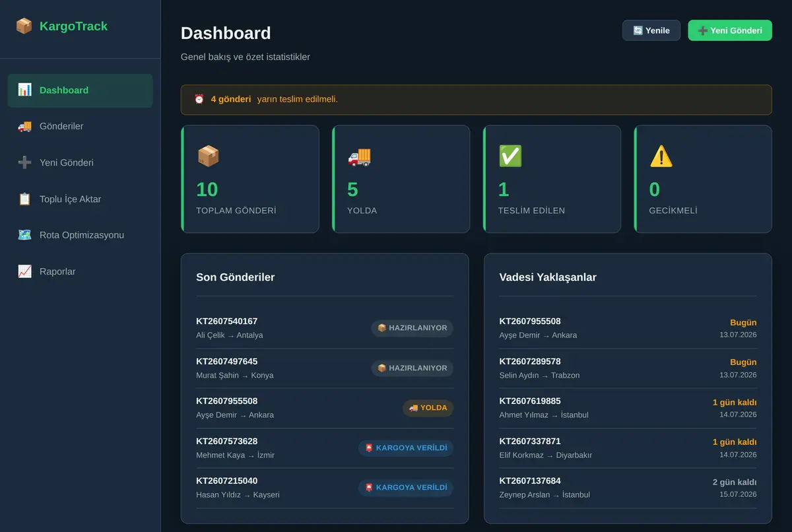Open the Gönderiler menu item
Image resolution: width=792 pixels, height=532 pixels.
point(81,127)
